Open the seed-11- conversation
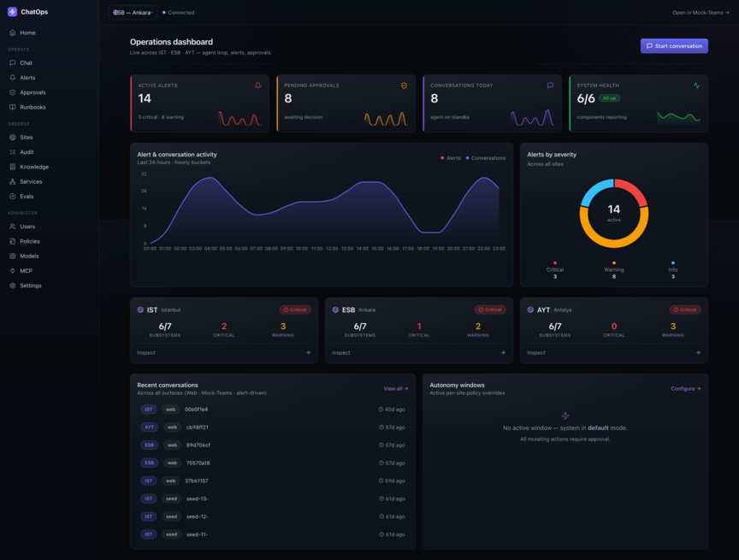Viewport: 739px width, 560px height. point(273,535)
